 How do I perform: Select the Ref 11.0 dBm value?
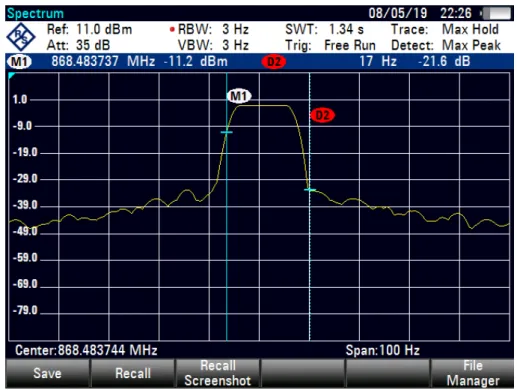click(x=104, y=30)
